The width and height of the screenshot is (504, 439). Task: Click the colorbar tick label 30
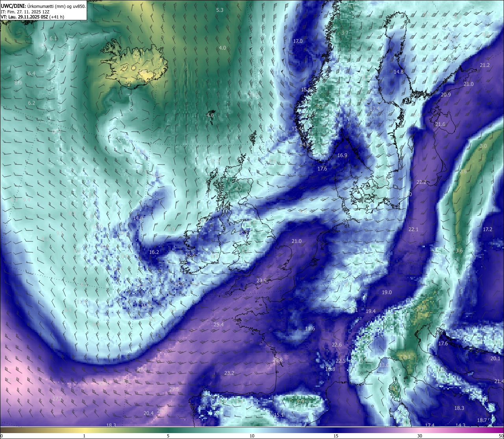[x=420, y=435]
